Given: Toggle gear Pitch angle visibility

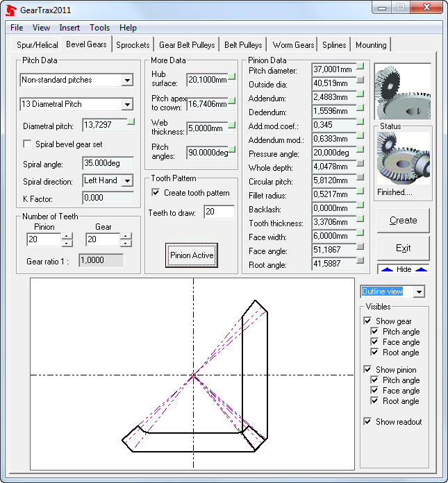Looking at the screenshot, I should coord(374,332).
